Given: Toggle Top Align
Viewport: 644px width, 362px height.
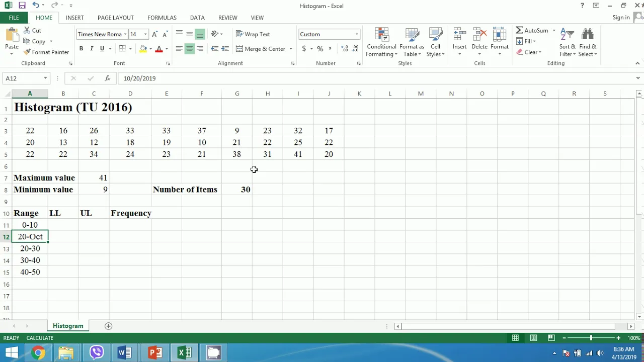Looking at the screenshot, I should click(179, 34).
